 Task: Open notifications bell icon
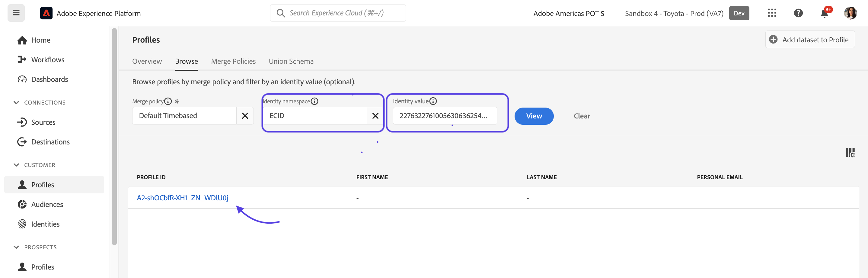click(x=825, y=13)
